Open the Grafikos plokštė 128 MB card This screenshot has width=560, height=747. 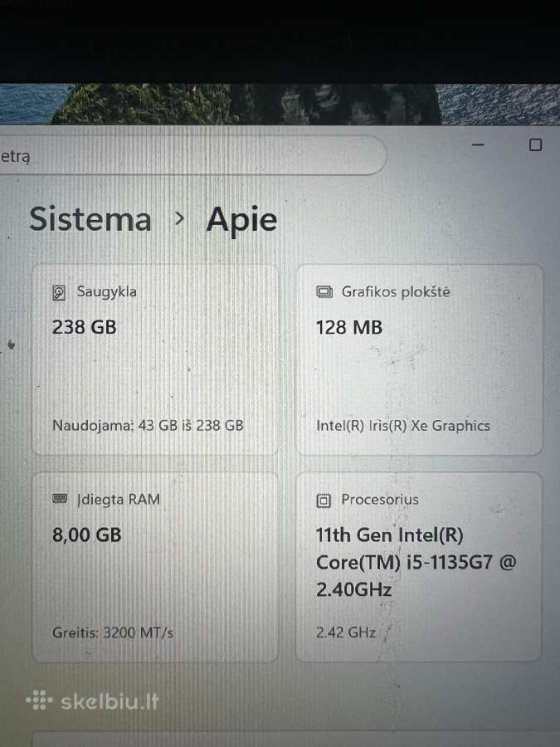tap(419, 359)
